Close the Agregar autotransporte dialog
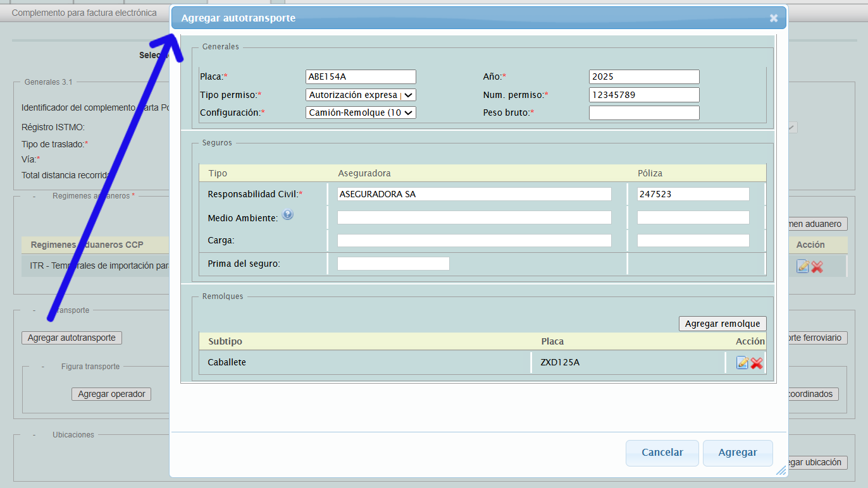 pyautogui.click(x=774, y=18)
